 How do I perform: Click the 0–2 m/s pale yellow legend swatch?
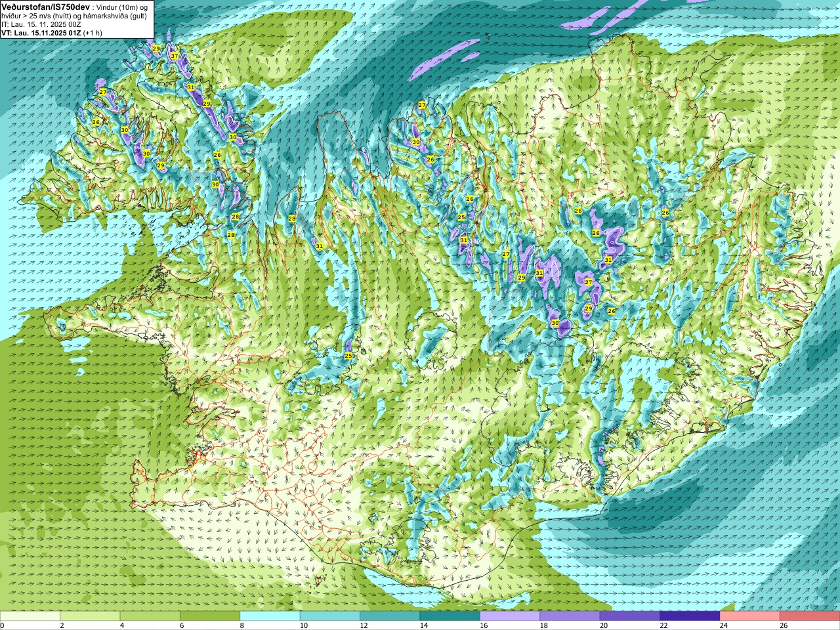(30, 616)
